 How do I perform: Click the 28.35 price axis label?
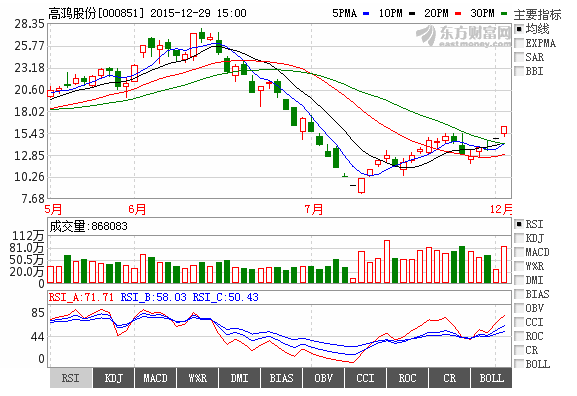[29, 24]
